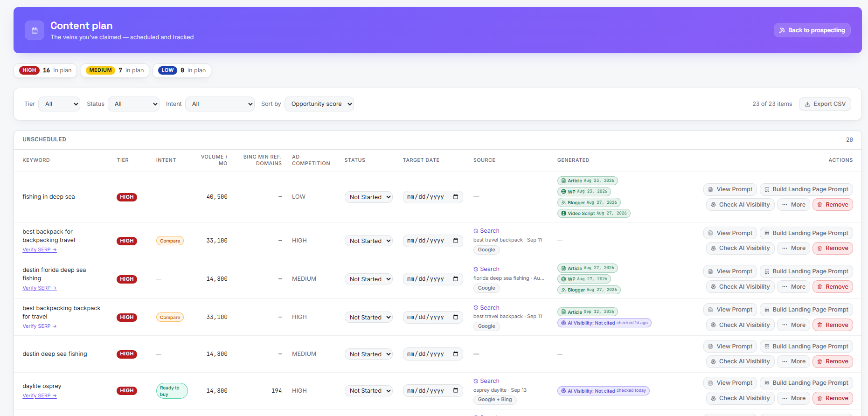Screen dimensions: 868x416
Task: Open calendar picker in fishing in deep sea row
Action: [x=456, y=197]
